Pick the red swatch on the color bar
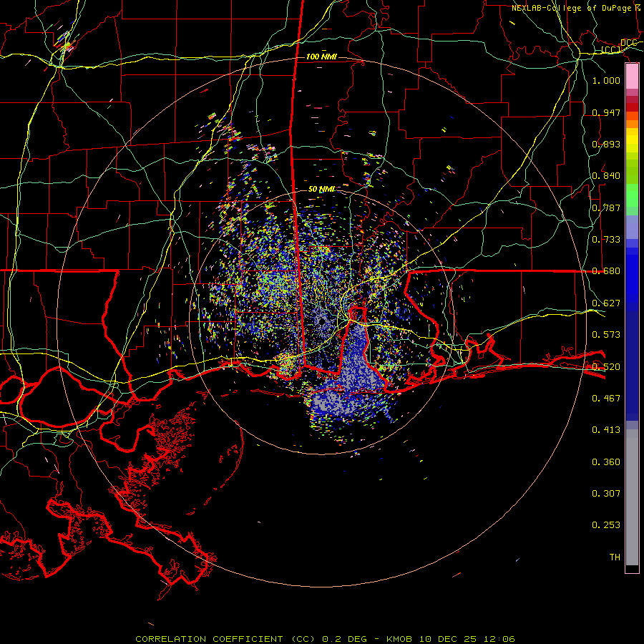The height and width of the screenshot is (644, 644). pos(632,107)
